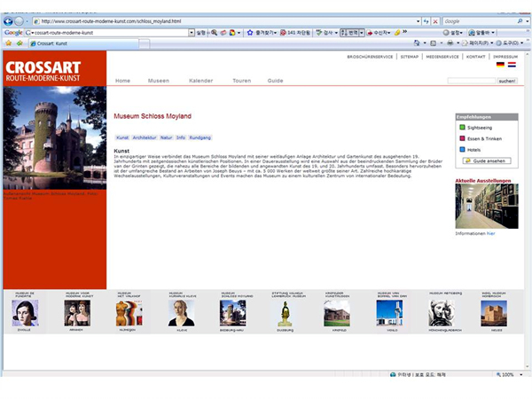This screenshot has height=399, width=532.
Task: Stop loading with the red X icon
Action: point(435,21)
